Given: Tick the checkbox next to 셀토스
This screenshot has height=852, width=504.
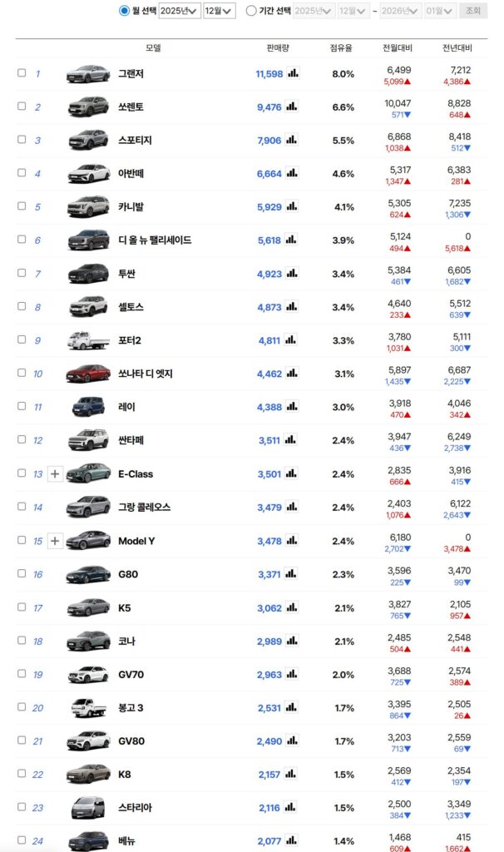Looking at the screenshot, I should [22, 306].
